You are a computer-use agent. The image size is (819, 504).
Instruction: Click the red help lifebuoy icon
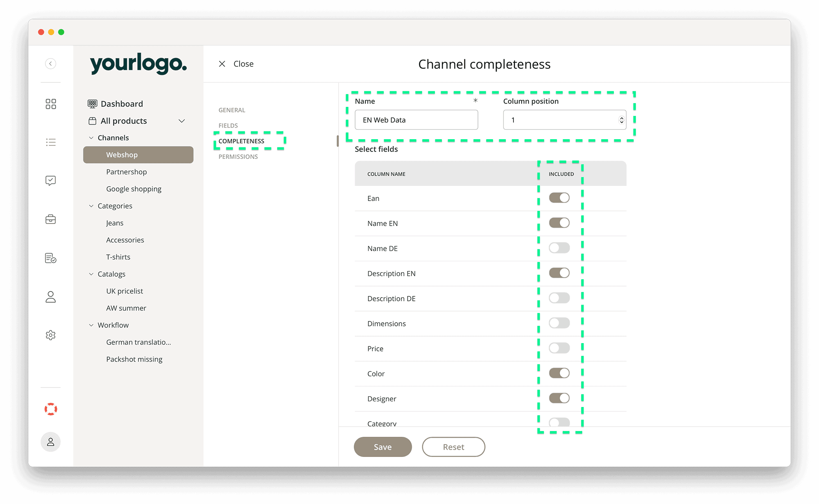pyautogui.click(x=50, y=409)
